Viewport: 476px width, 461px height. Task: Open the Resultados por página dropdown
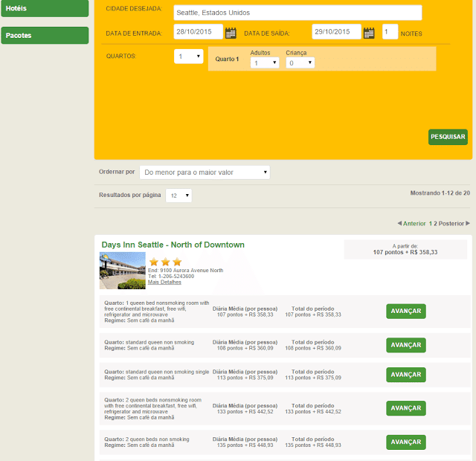pyautogui.click(x=178, y=196)
